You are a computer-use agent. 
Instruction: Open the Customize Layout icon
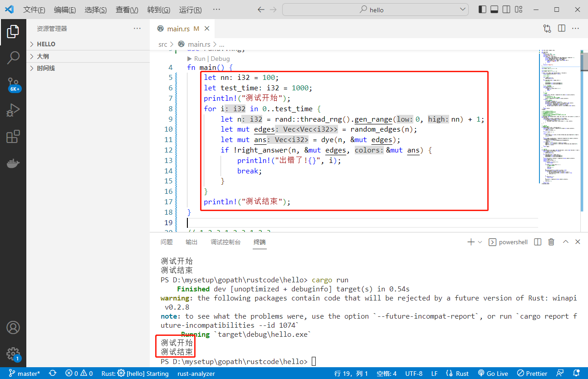tap(519, 10)
